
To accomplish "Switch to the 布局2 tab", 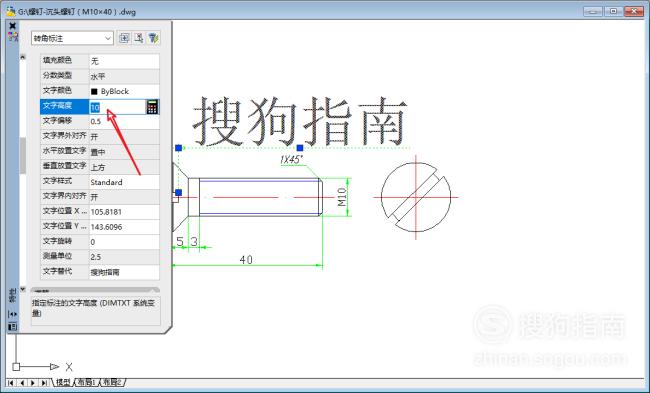I will point(113,382).
